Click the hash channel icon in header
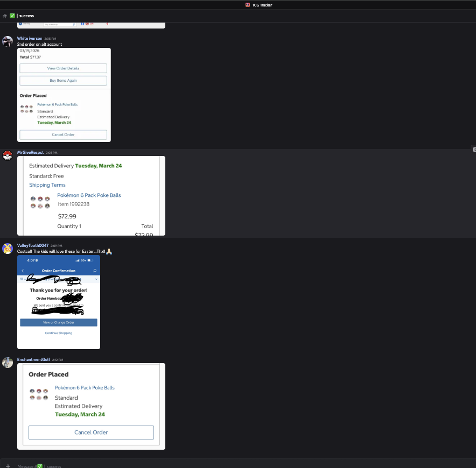Image resolution: width=476 pixels, height=468 pixels. 4,16
